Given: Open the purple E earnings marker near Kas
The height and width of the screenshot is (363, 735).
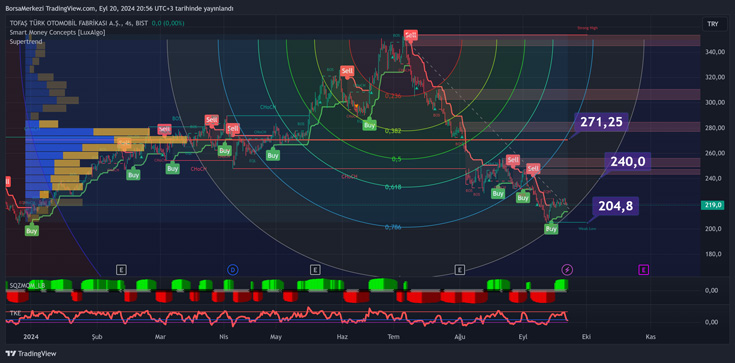Looking at the screenshot, I should point(644,270).
